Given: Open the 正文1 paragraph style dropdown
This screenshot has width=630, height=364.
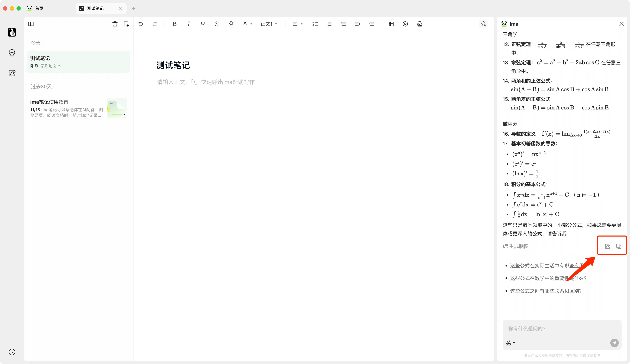Looking at the screenshot, I should coord(269,24).
